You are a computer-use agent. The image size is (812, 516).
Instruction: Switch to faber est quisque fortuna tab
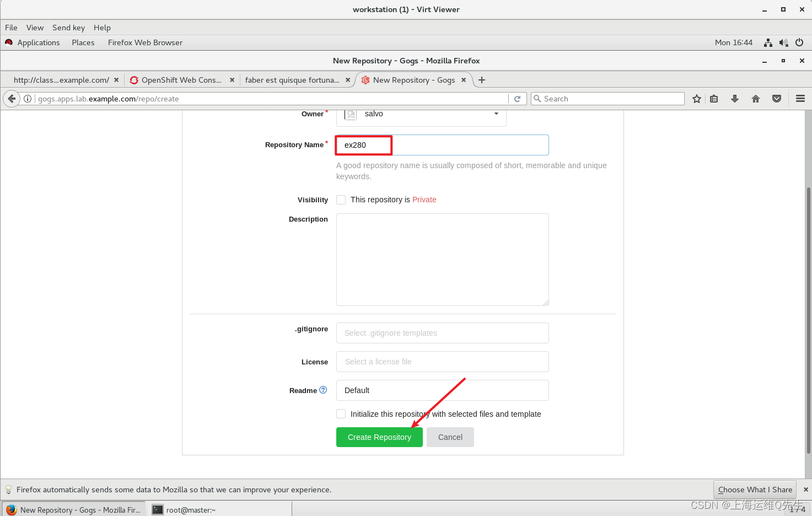[292, 80]
